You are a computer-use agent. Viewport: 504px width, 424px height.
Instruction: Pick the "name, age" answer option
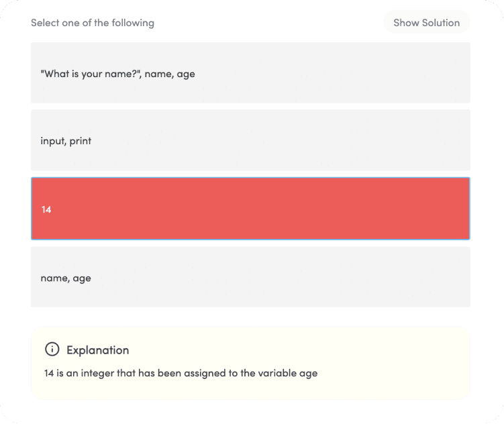coord(250,277)
